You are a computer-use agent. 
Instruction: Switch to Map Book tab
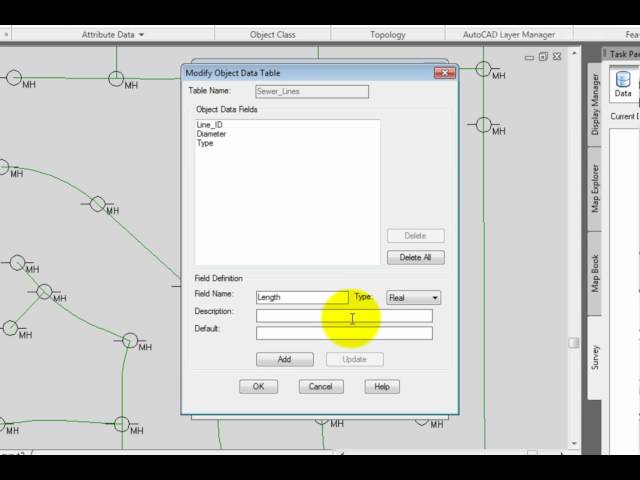coord(595,273)
